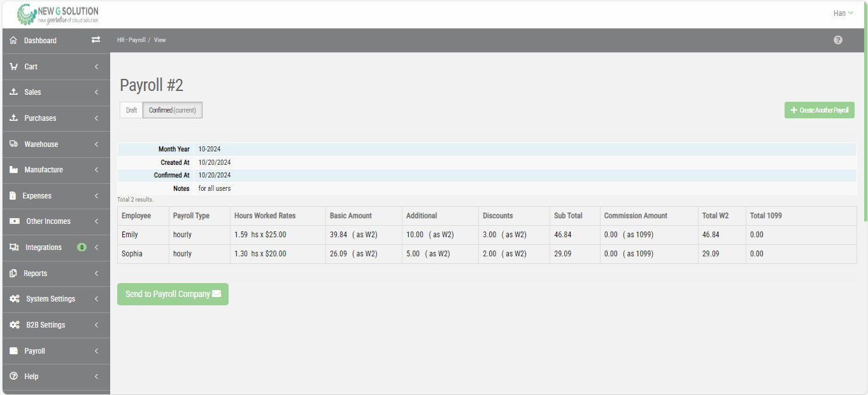
Task: Expand the Expenses menu chevron
Action: (x=96, y=196)
